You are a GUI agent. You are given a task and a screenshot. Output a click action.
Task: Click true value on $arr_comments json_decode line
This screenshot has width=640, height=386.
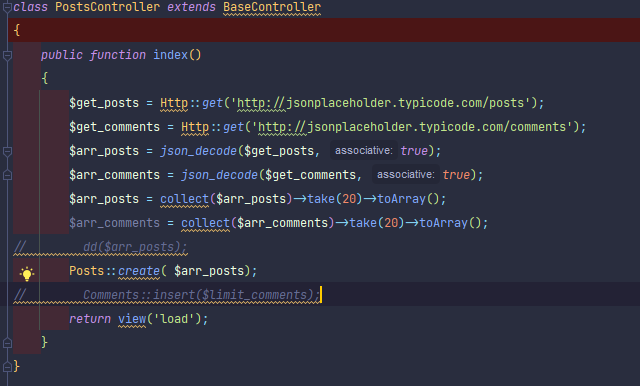click(x=456, y=175)
